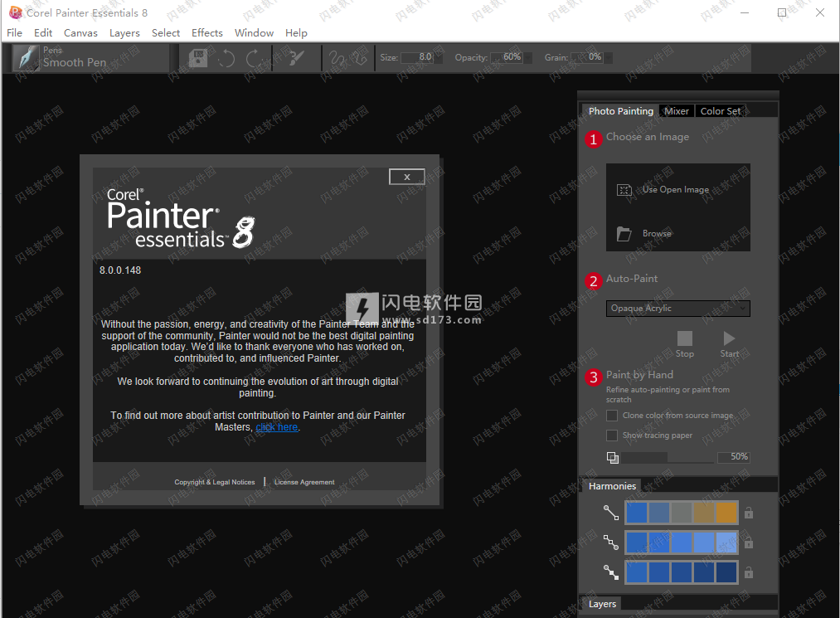
Task: Click Use Open Image button
Action: pyautogui.click(x=676, y=190)
